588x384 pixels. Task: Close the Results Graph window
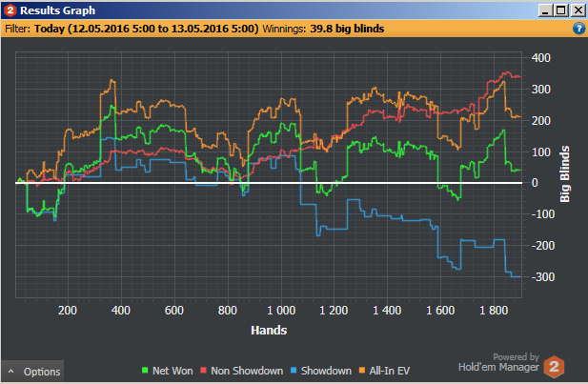tap(578, 10)
